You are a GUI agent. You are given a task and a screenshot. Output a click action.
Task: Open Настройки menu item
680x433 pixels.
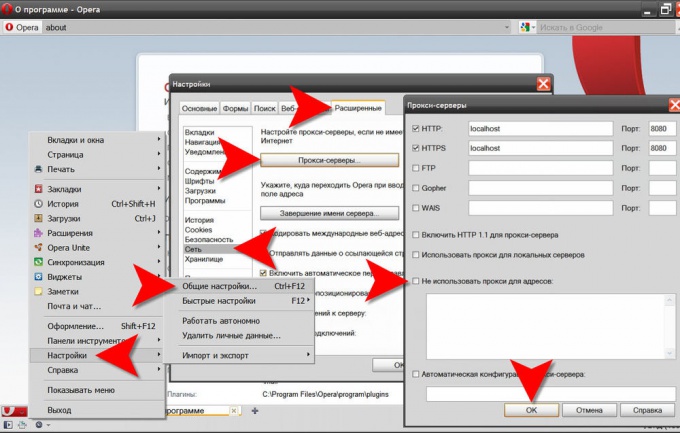97,355
